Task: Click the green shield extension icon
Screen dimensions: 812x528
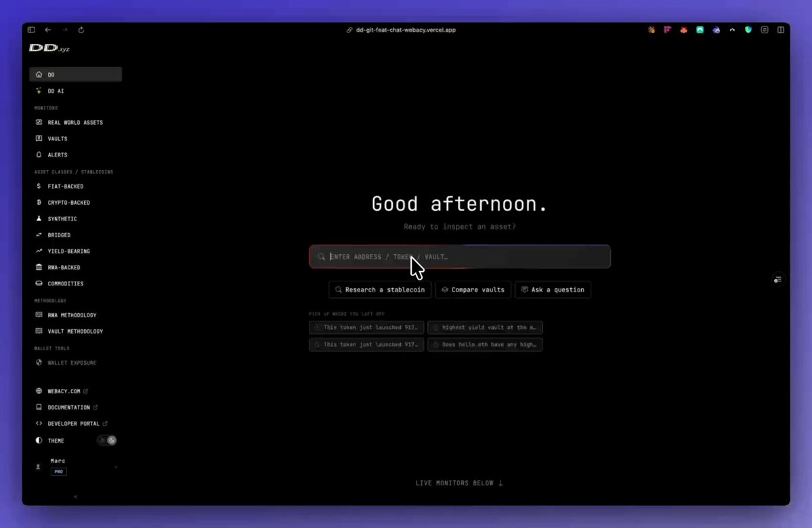Action: (x=748, y=30)
